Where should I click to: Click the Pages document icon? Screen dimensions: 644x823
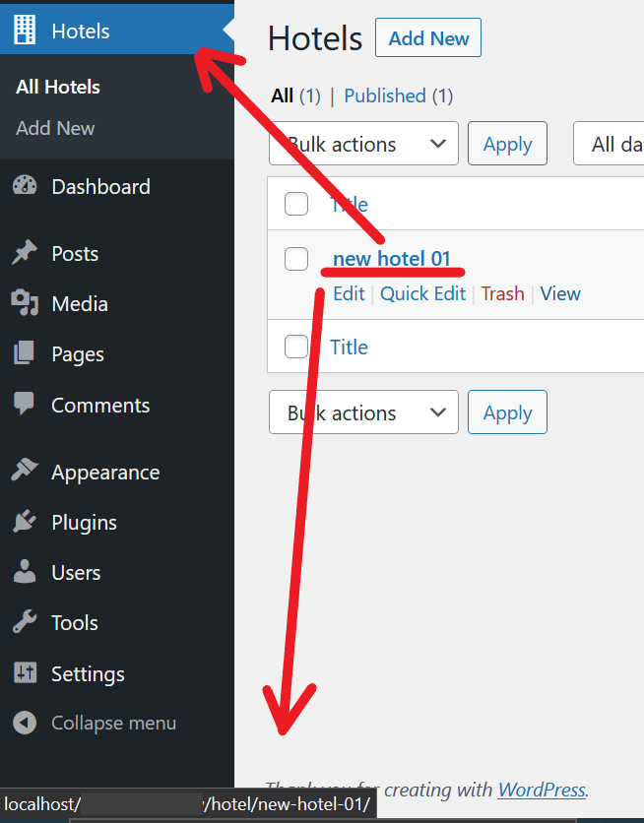click(25, 352)
